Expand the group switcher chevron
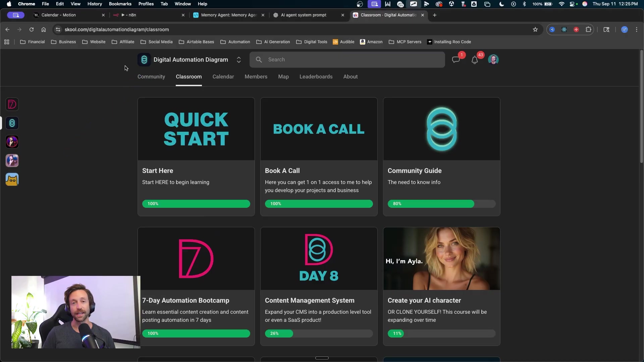The height and width of the screenshot is (362, 644). coord(239,60)
